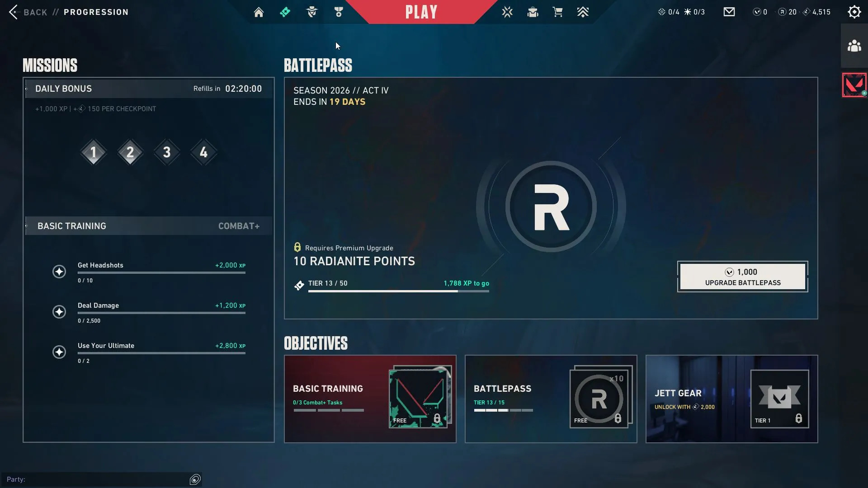Viewport: 868px width, 488px height.
Task: Click the BACK label
Action: pos(35,12)
